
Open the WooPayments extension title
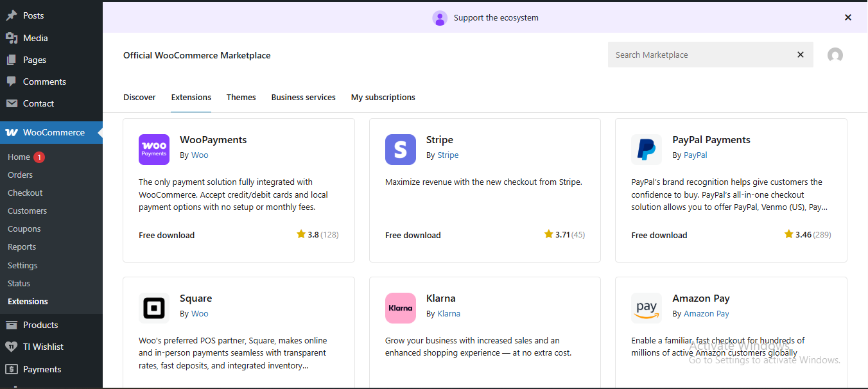click(x=213, y=140)
